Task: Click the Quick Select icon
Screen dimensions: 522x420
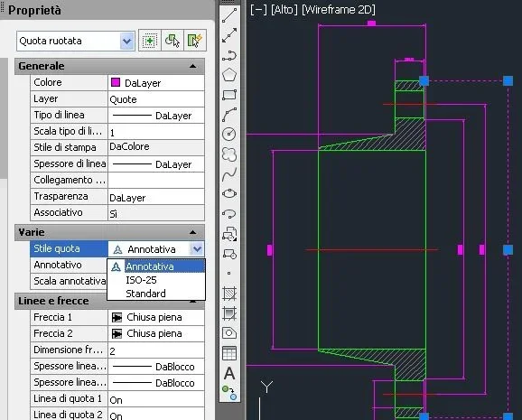Action: [195, 41]
